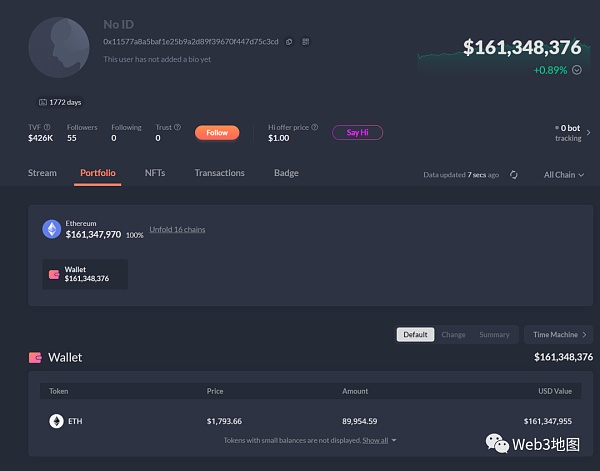This screenshot has height=471, width=600.
Task: Open the Transactions tab
Action: tap(219, 173)
